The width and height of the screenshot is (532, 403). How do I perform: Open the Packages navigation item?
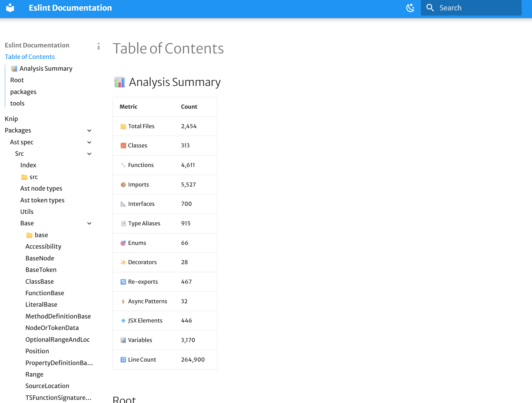[18, 131]
